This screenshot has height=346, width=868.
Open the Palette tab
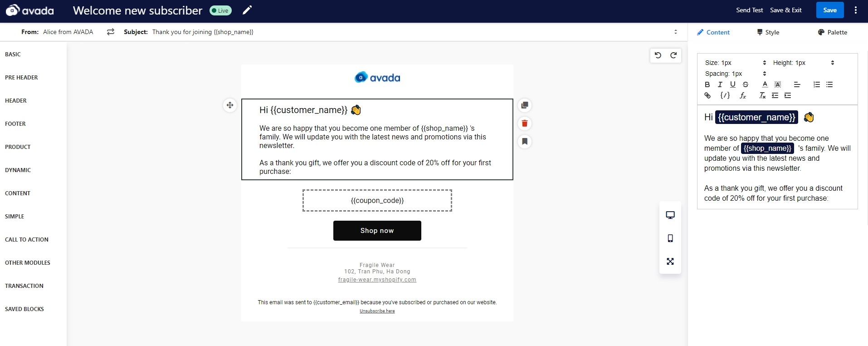point(832,32)
